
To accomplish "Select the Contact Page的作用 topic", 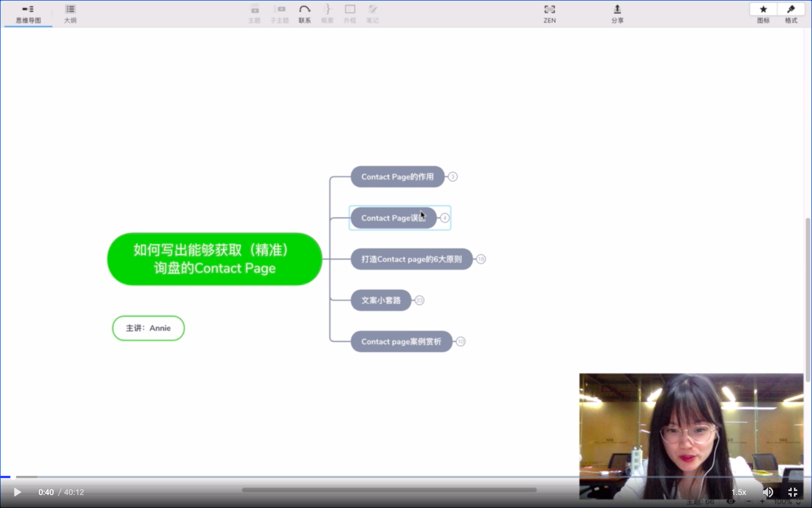I will pyautogui.click(x=398, y=177).
